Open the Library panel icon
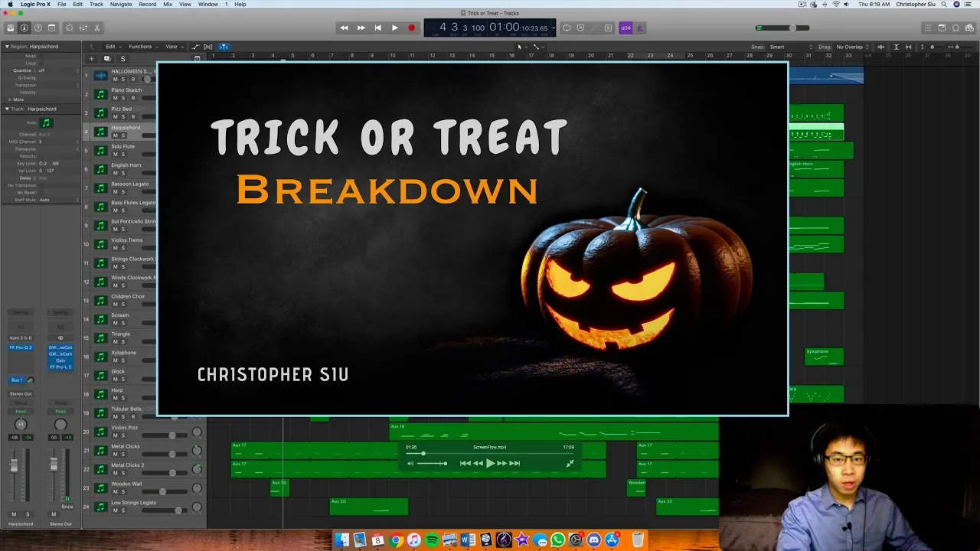Image resolution: width=980 pixels, height=551 pixels. coord(11,28)
